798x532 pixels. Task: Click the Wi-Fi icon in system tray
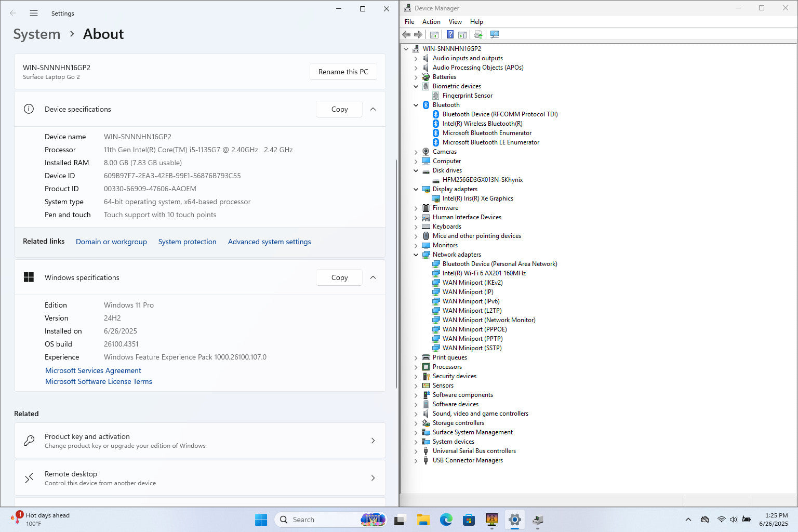pos(721,520)
